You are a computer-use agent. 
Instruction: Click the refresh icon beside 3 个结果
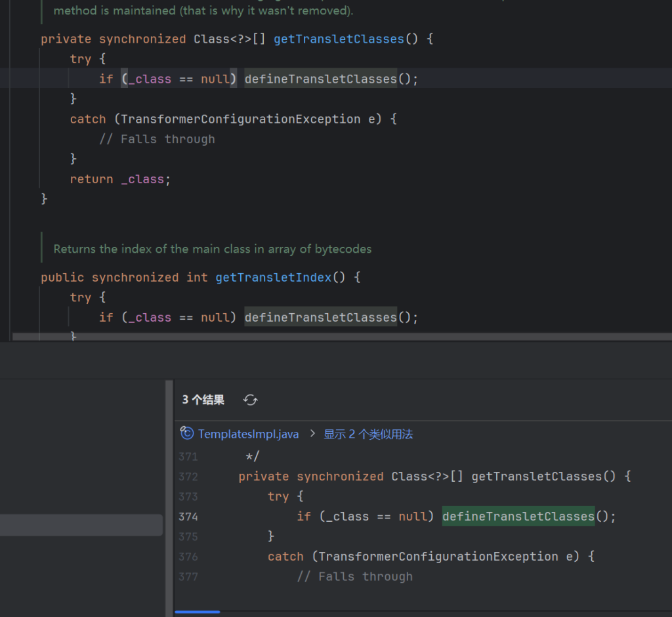coord(250,400)
